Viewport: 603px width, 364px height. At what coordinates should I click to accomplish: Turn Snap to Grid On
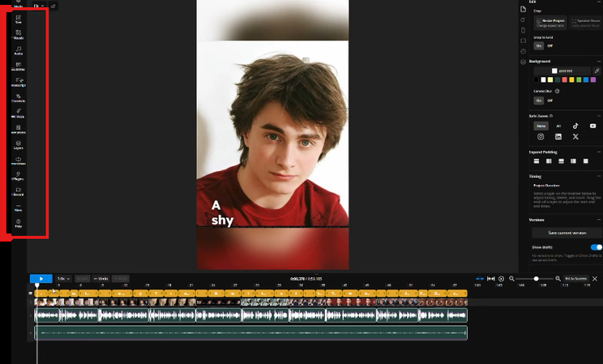click(x=539, y=45)
